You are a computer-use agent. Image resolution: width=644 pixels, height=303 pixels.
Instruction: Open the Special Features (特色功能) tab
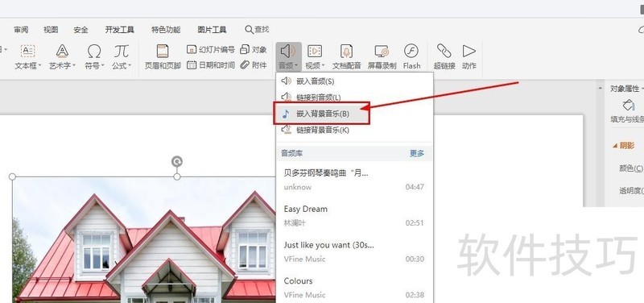tap(166, 30)
